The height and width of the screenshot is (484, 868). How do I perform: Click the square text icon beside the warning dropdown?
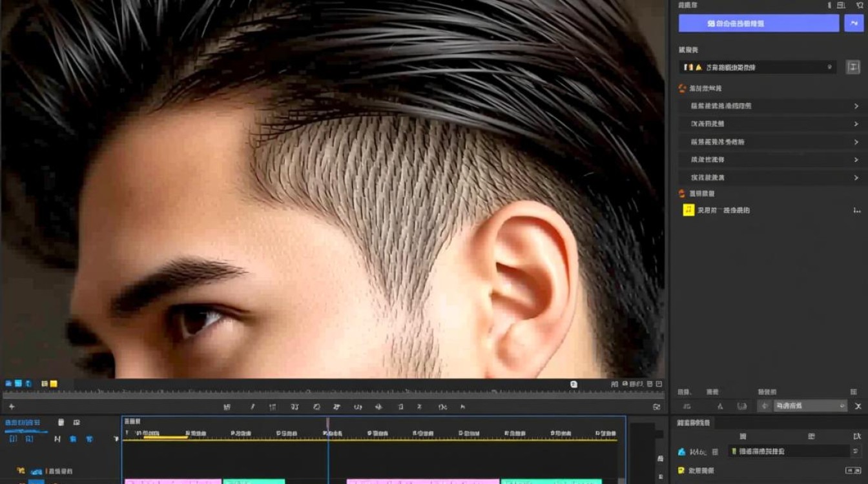854,67
